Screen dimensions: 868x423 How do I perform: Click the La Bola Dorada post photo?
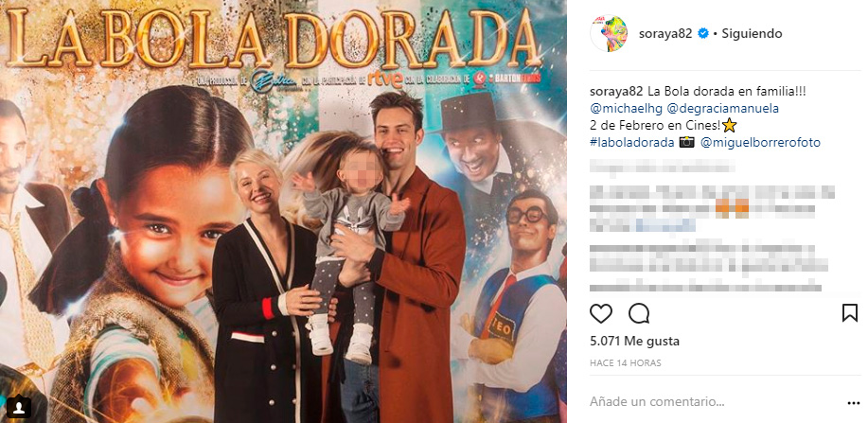(283, 212)
